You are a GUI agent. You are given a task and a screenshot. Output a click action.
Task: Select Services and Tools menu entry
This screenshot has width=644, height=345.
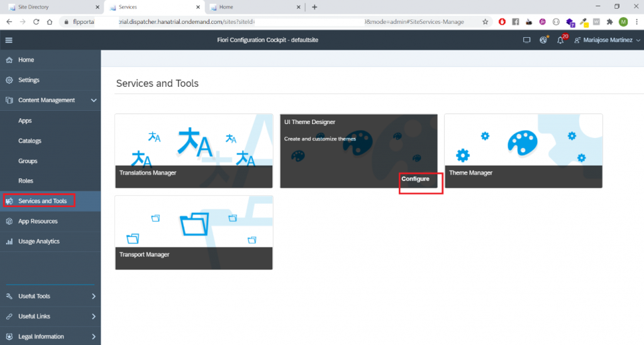(50, 201)
